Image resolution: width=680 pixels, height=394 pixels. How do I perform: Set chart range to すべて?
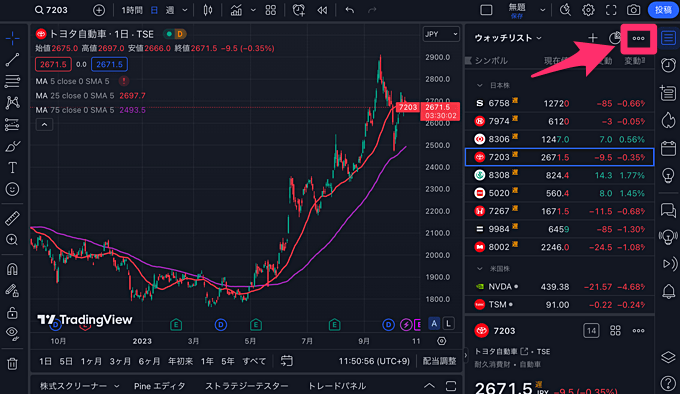[254, 361]
